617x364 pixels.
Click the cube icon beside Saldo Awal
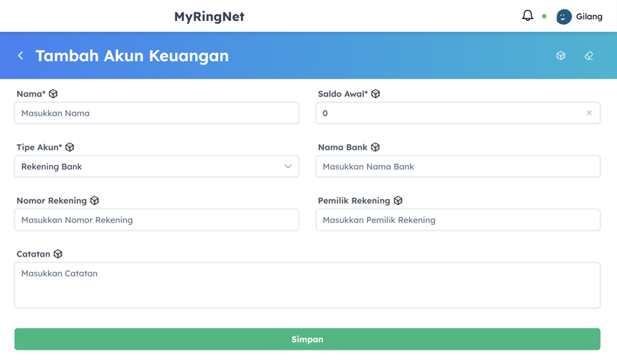375,94
